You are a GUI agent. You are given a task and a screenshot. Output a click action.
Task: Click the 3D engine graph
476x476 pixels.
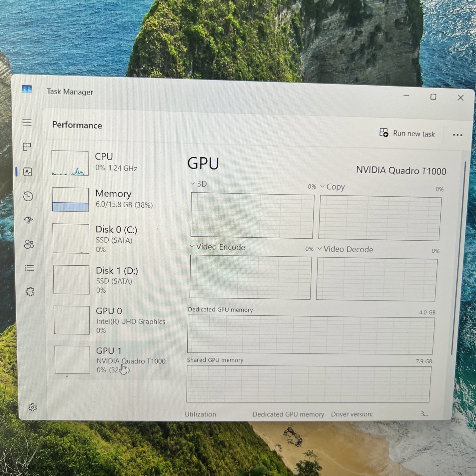click(252, 216)
